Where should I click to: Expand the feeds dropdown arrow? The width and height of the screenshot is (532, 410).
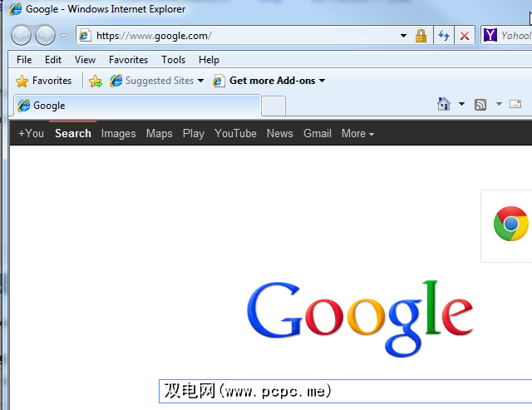point(499,104)
